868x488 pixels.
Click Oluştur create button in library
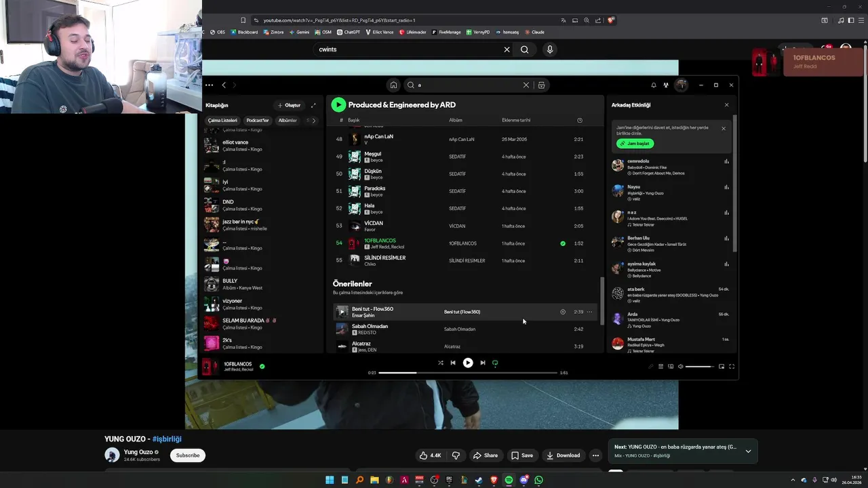[x=289, y=105]
